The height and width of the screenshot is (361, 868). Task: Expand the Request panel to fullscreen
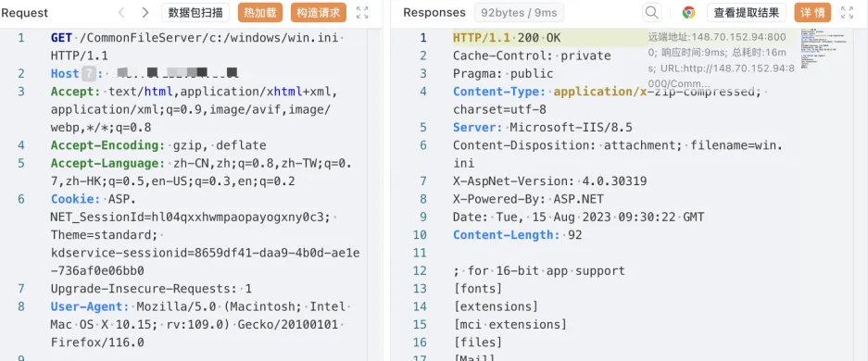362,13
